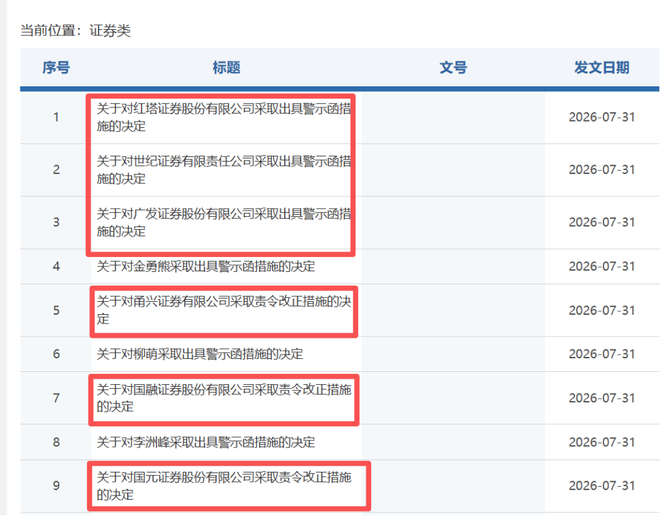Open the 李洲峰 warning letter decision link
660x516 pixels.
[x=205, y=442]
